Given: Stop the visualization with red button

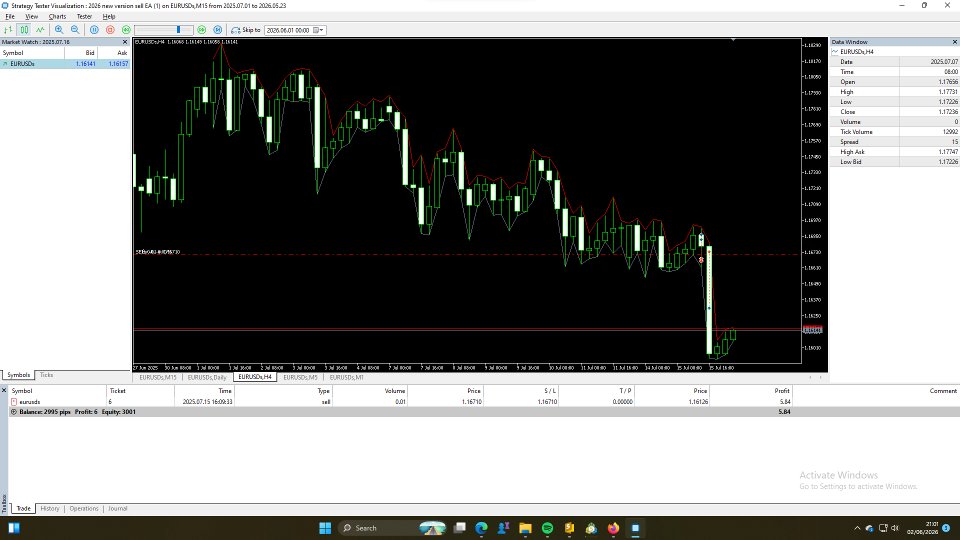Looking at the screenshot, I should [110, 29].
